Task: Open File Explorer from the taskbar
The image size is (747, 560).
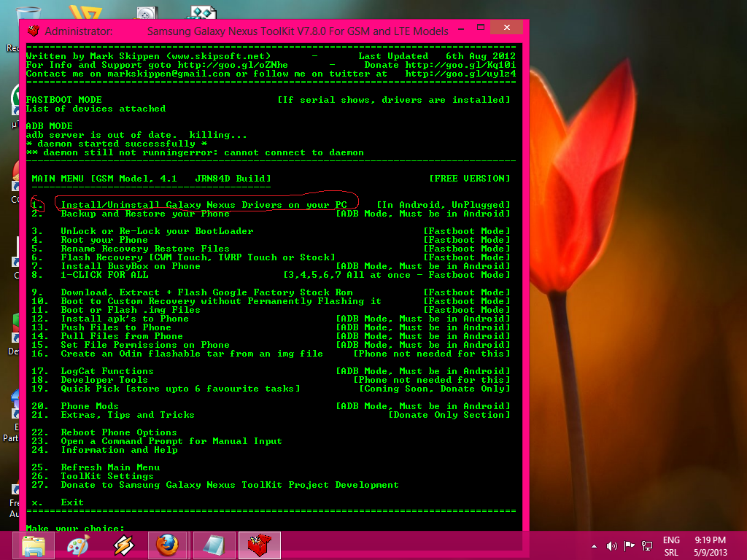Action: [x=34, y=545]
